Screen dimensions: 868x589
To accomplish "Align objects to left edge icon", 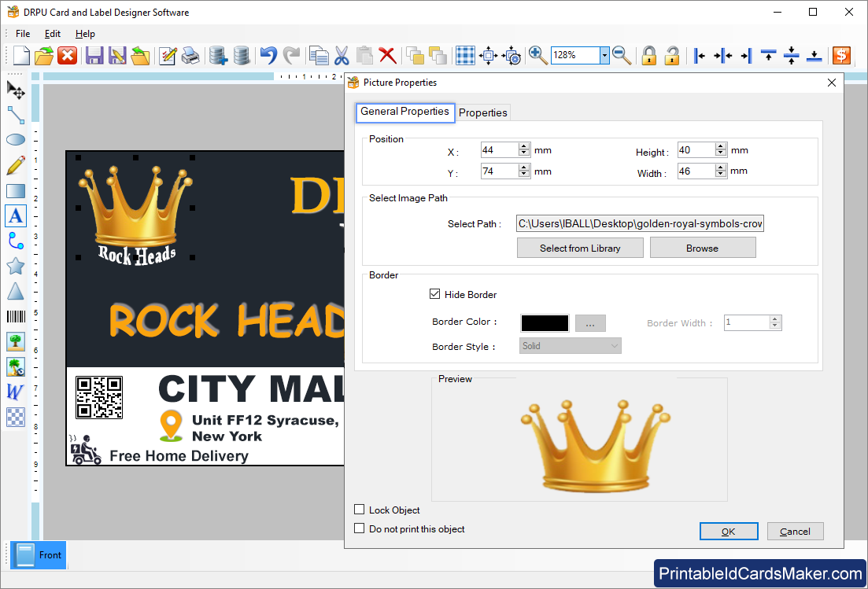I will coord(700,55).
